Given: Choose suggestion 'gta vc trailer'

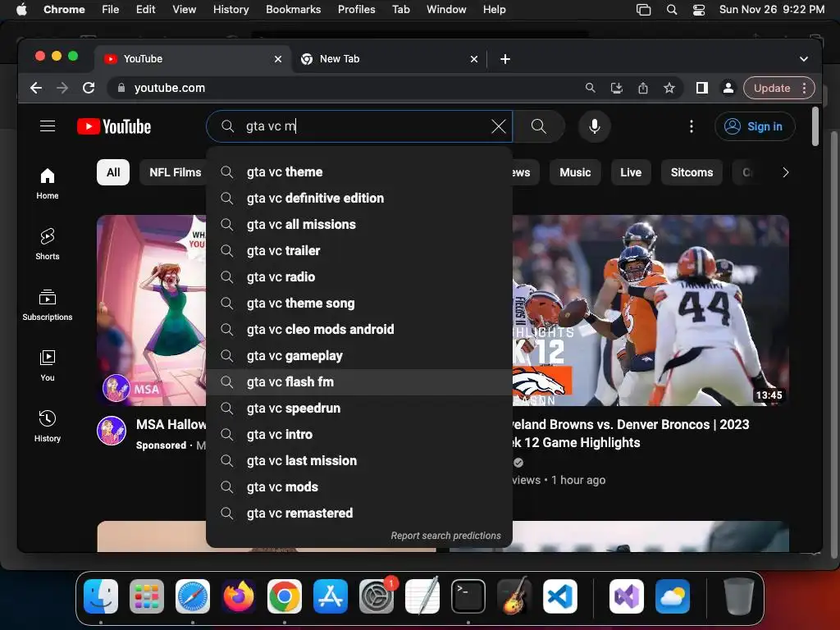Looking at the screenshot, I should (x=359, y=251).
